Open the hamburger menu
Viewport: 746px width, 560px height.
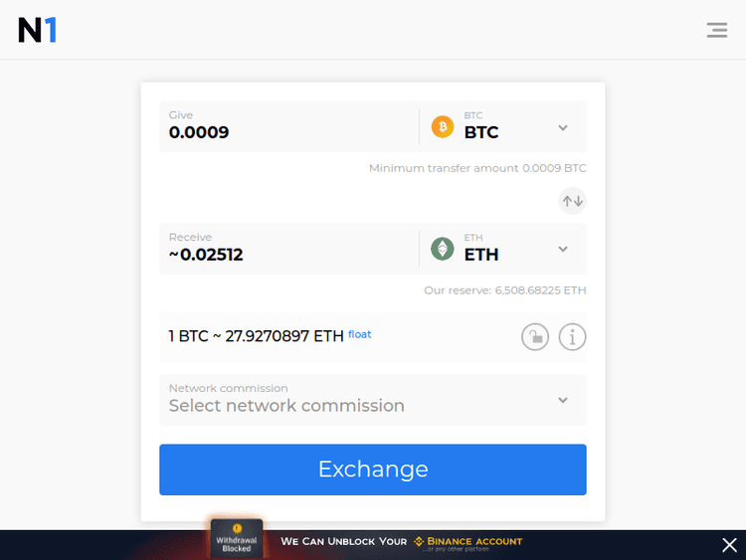pyautogui.click(x=716, y=30)
